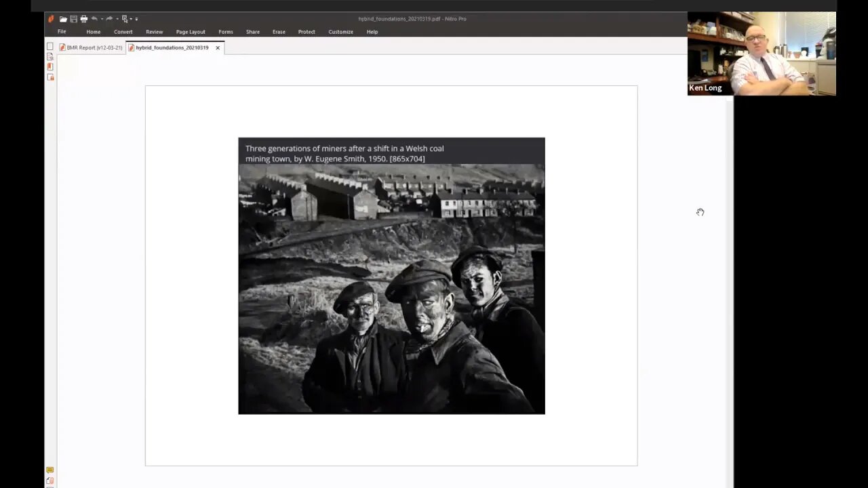Open a file with the folder icon

tap(63, 19)
